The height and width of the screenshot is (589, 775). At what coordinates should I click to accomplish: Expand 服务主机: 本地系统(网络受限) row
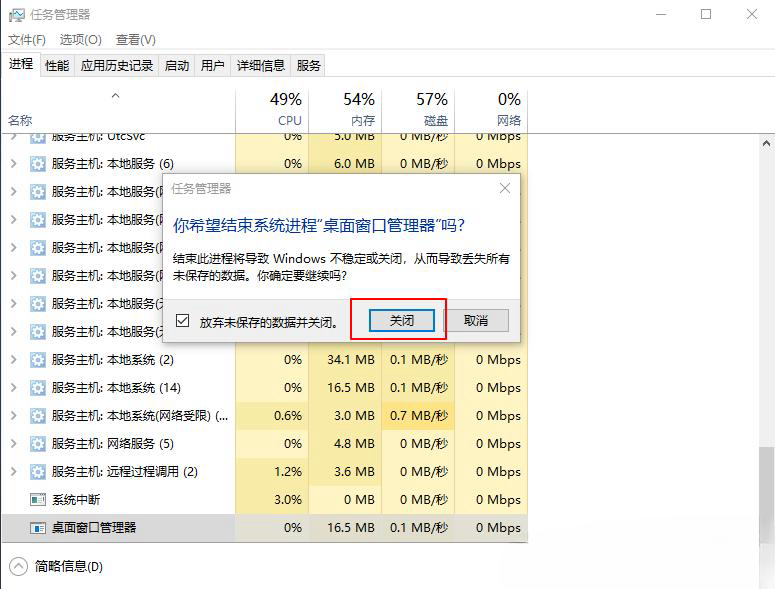(x=14, y=416)
